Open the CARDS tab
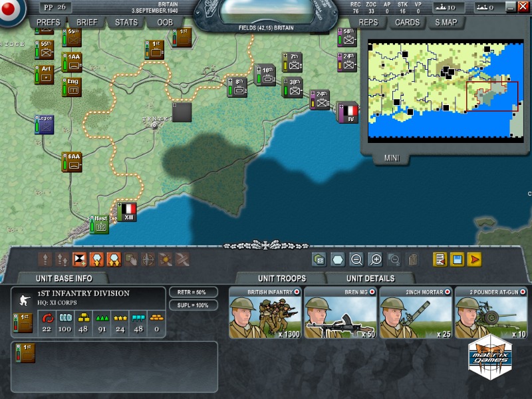The image size is (532, 399). 407,22
